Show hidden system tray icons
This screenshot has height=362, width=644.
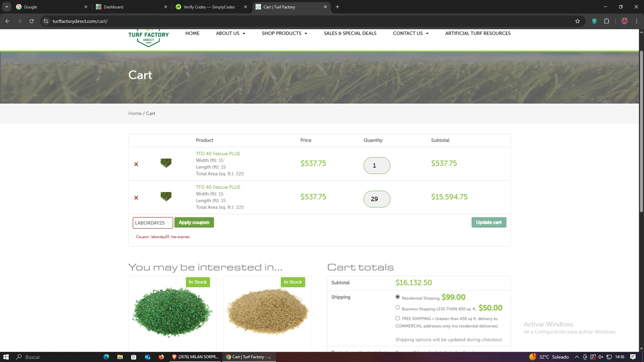[x=577, y=357]
